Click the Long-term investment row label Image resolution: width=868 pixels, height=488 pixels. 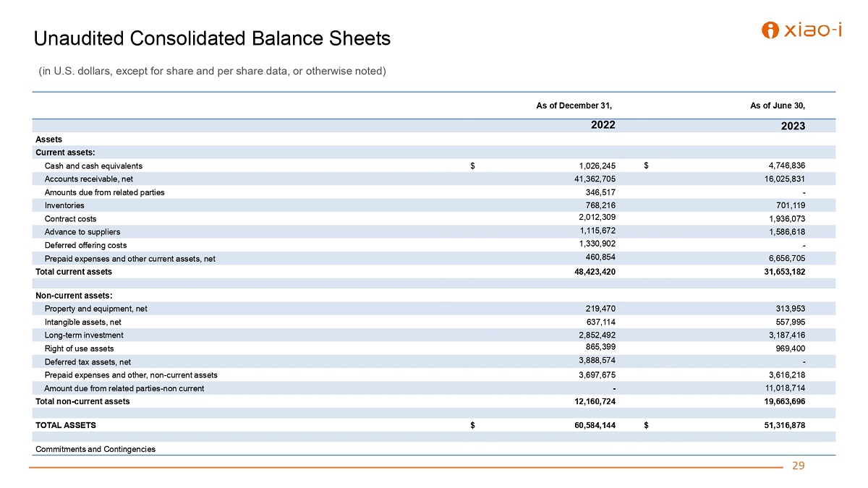(x=84, y=335)
